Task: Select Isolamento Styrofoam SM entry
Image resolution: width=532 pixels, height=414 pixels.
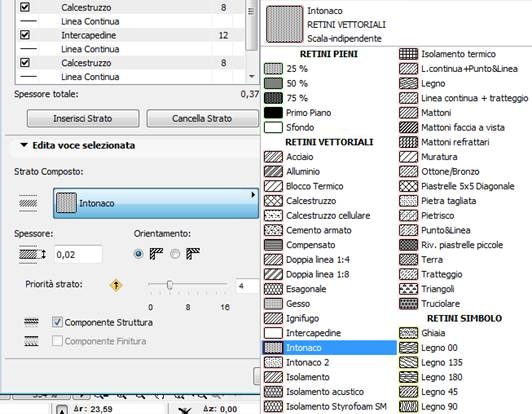Action: (325, 407)
